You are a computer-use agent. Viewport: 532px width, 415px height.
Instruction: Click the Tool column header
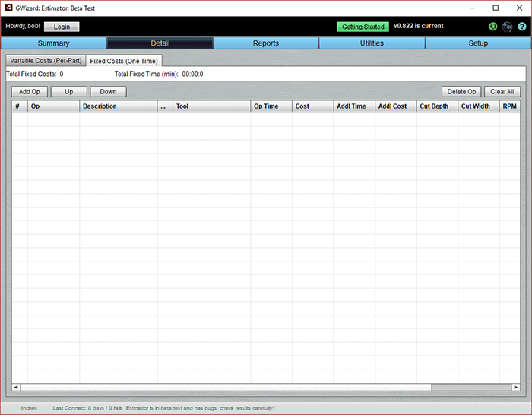pyautogui.click(x=212, y=106)
